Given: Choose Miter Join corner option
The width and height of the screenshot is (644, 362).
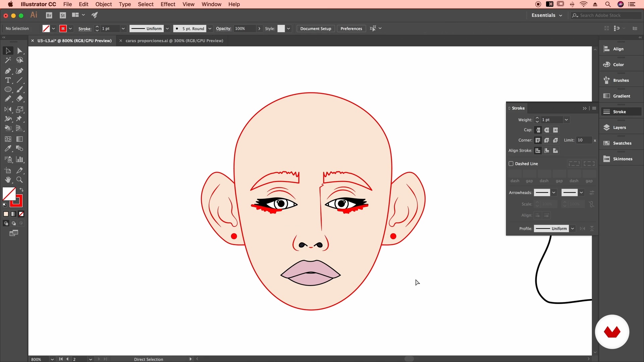Looking at the screenshot, I should (538, 140).
